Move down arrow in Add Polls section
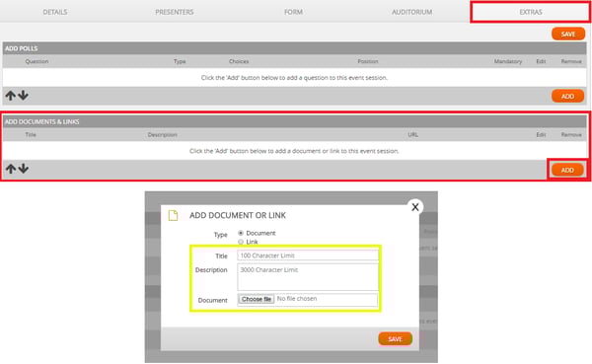 pos(24,95)
